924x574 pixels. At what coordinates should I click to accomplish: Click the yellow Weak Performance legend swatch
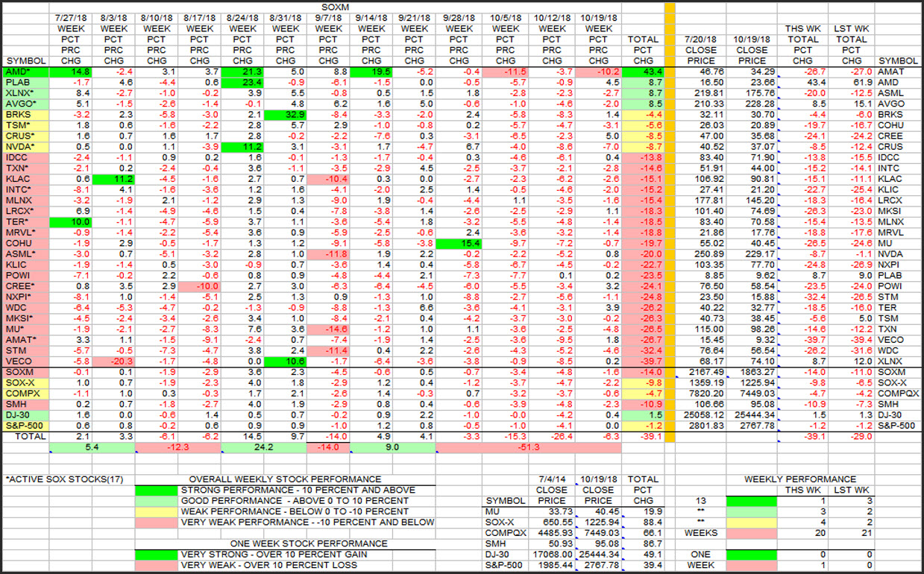click(157, 511)
